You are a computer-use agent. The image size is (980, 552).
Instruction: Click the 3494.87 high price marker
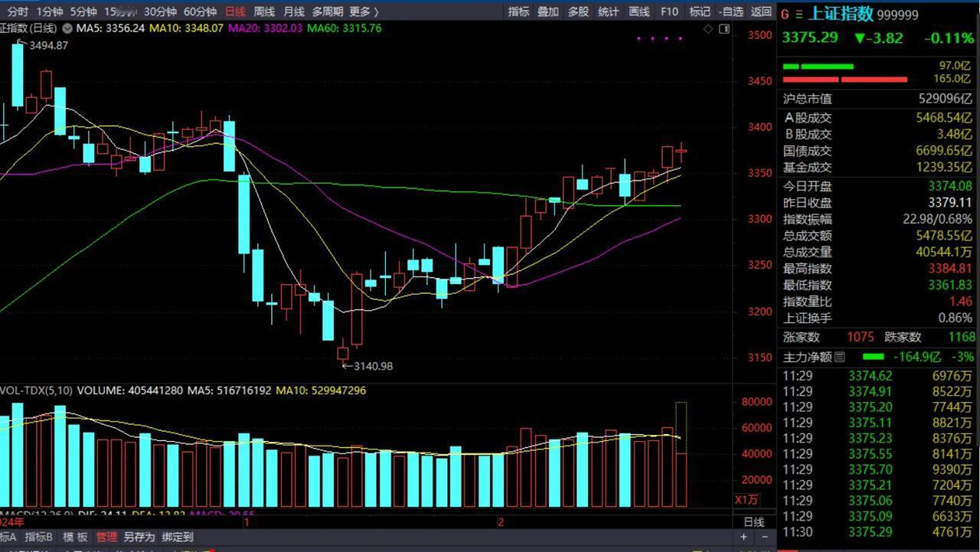point(48,45)
